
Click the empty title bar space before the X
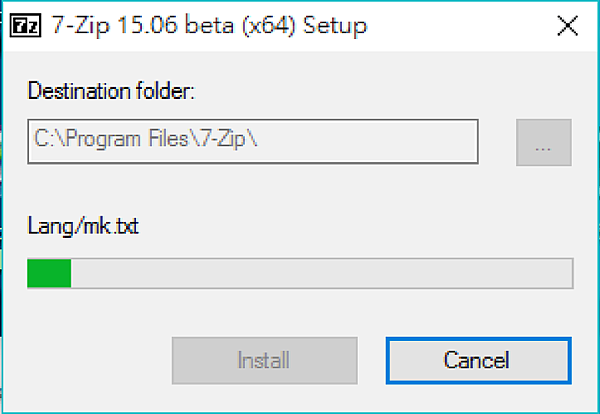coord(459,26)
